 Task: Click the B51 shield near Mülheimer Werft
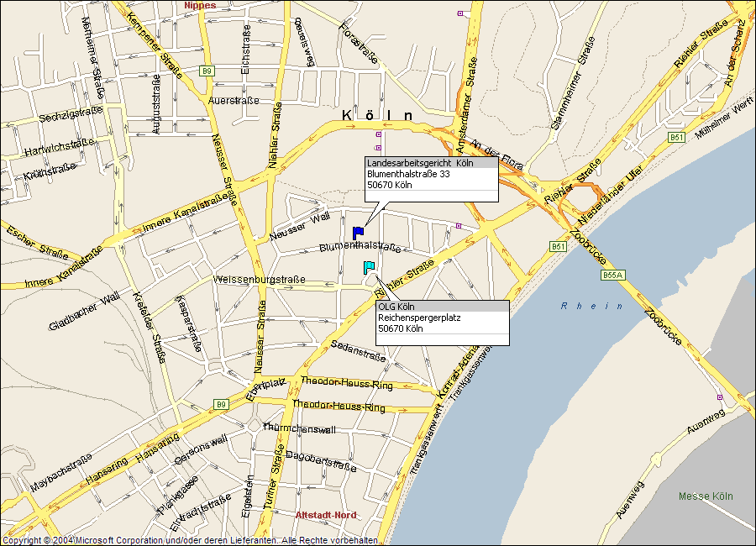tap(676, 137)
